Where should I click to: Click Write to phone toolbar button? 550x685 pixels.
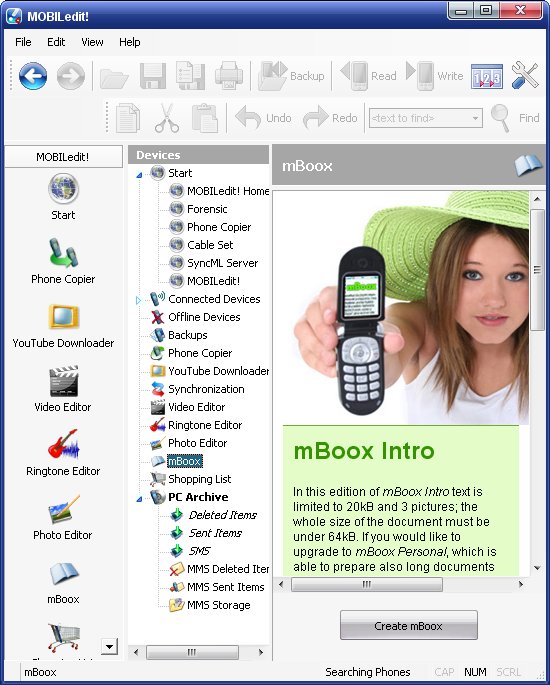435,76
